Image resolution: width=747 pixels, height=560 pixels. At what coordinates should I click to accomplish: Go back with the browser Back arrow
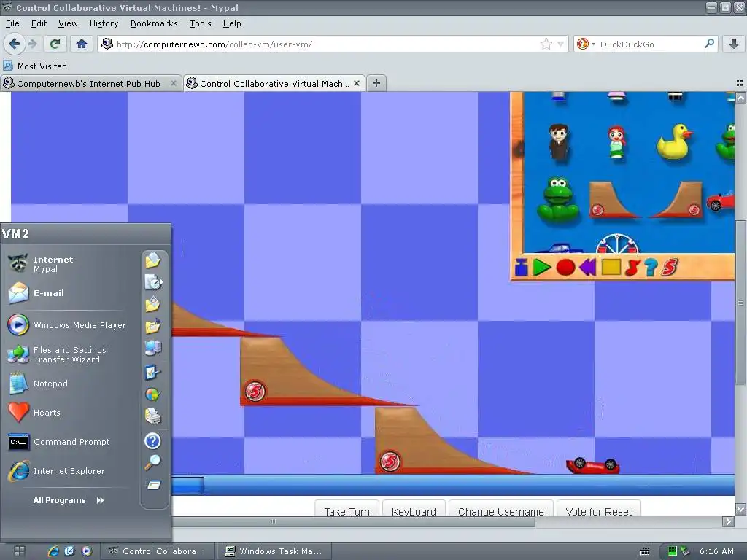[x=15, y=44]
